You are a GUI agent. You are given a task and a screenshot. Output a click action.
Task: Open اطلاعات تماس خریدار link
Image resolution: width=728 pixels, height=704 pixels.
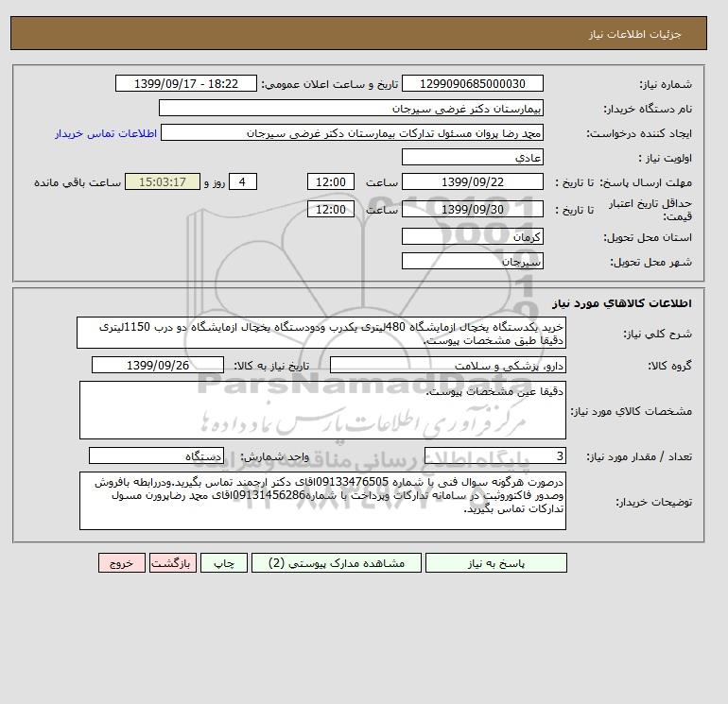pos(106,133)
